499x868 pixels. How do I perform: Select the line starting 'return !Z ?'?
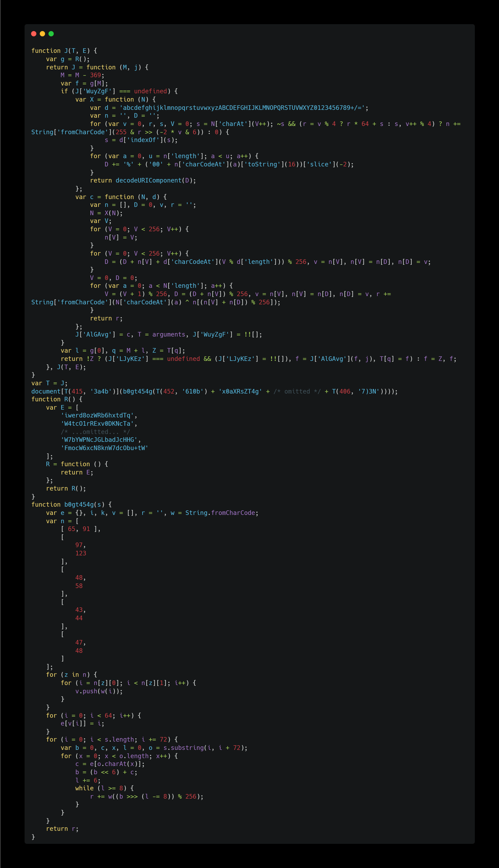[x=259, y=359]
